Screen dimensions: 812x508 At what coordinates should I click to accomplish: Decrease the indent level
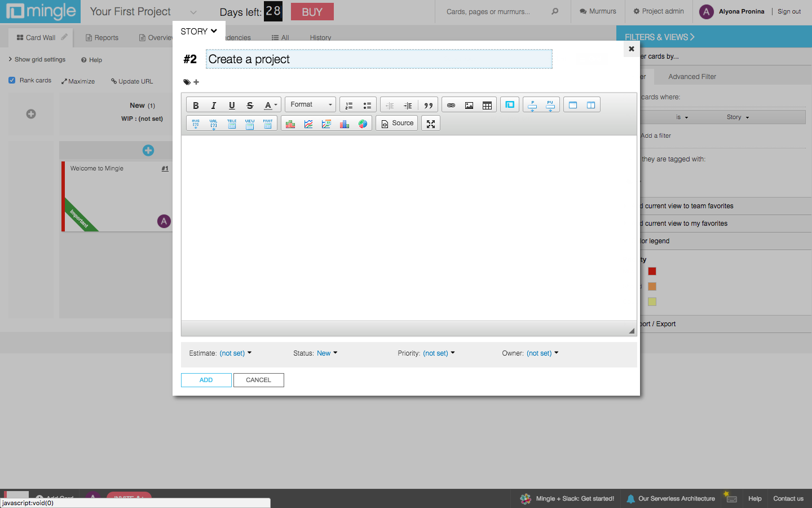pyautogui.click(x=390, y=105)
